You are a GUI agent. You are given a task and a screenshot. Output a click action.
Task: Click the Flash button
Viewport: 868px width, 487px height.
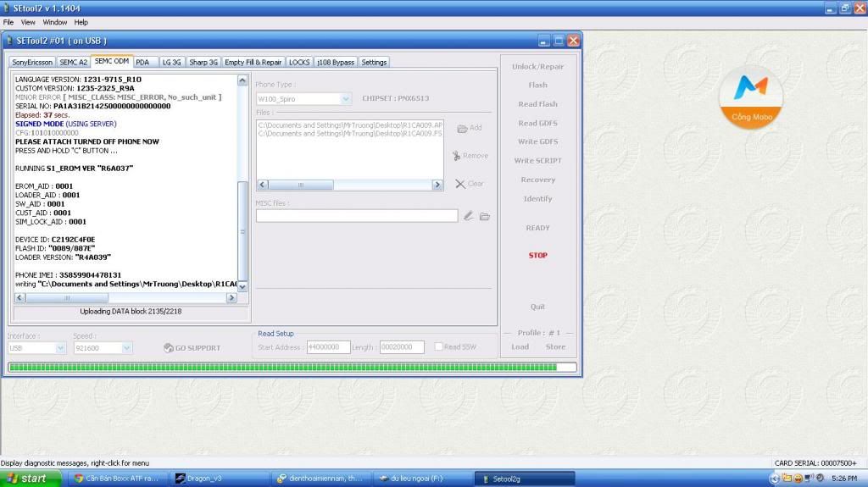point(537,86)
